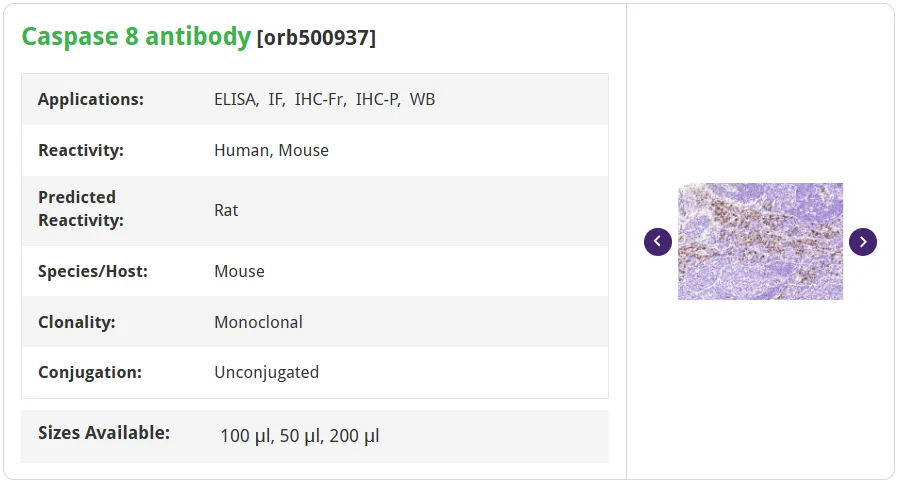Click the IHC-Fr application entry
This screenshot has height=483, width=900.
click(x=320, y=99)
